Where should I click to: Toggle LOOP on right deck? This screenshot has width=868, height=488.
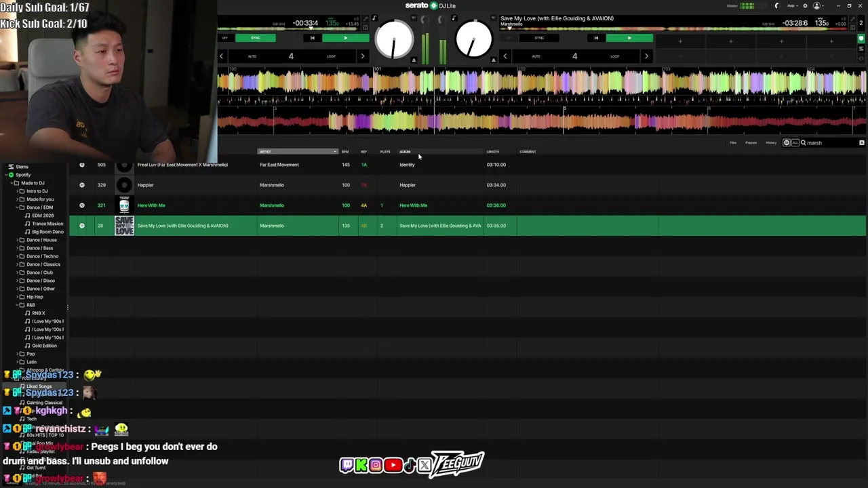614,56
